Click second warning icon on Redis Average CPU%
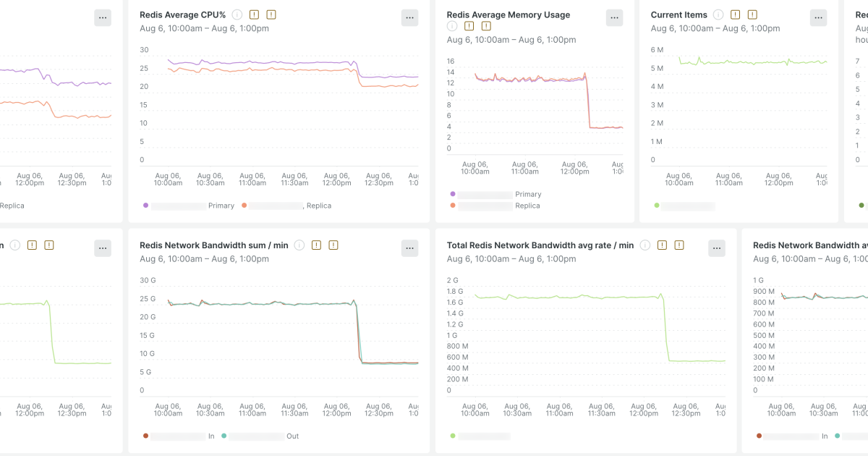868x456 pixels. [271, 14]
